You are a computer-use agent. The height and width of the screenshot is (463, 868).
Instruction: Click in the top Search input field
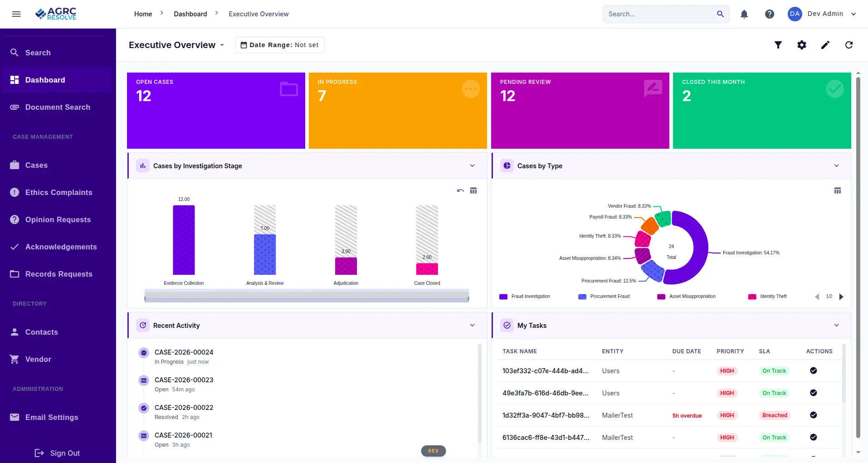click(660, 14)
